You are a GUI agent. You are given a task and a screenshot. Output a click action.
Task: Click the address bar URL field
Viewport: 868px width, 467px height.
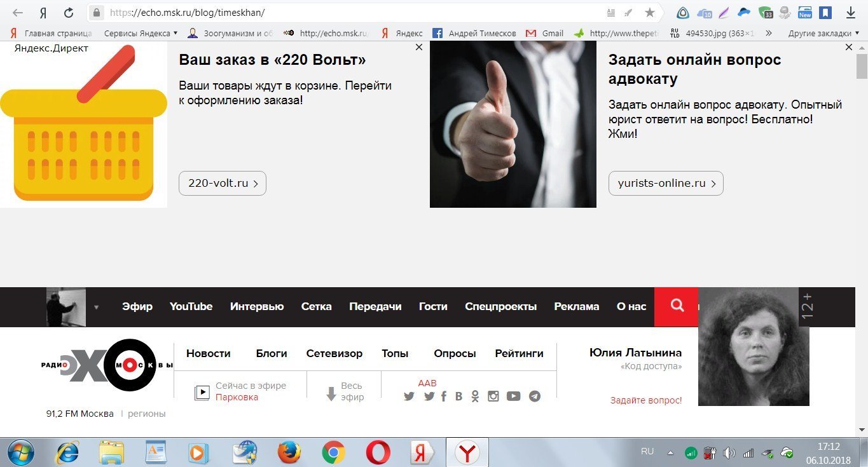tap(350, 13)
